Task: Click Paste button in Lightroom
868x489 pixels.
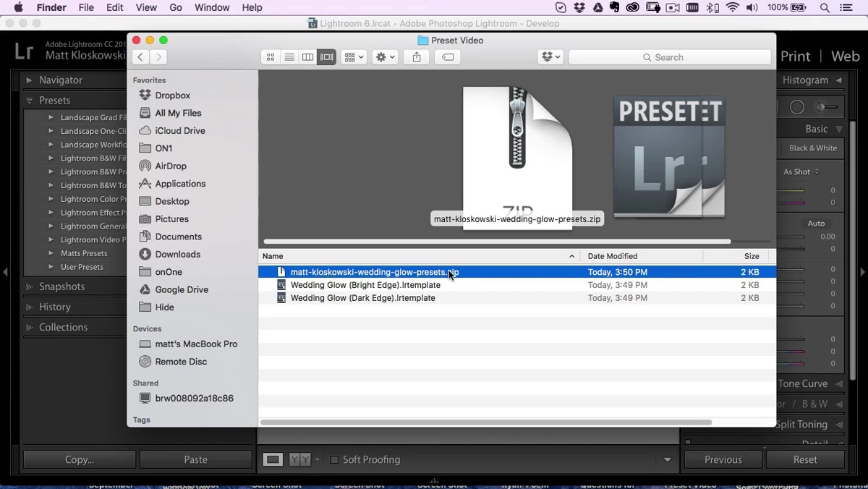Action: click(195, 459)
